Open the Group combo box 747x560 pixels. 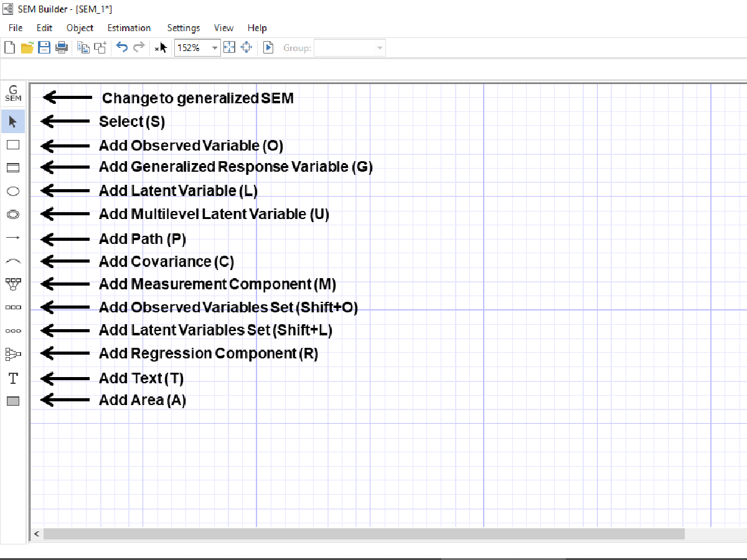[350, 48]
